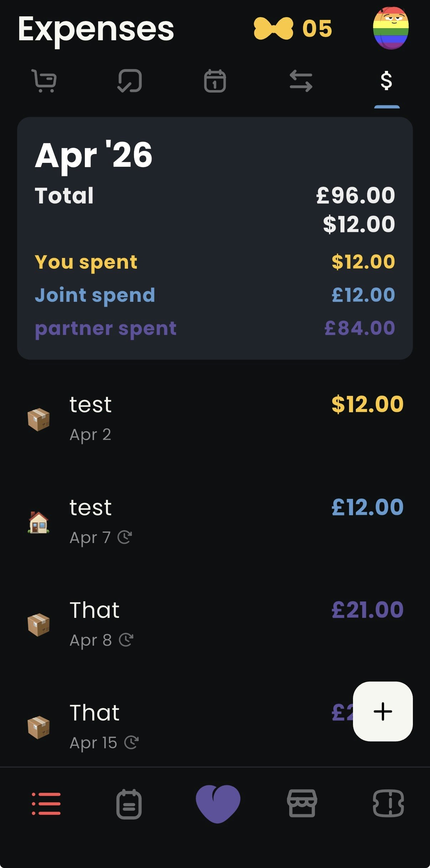Select the dollar sign expenses tab
This screenshot has height=868, width=430.
pyautogui.click(x=387, y=81)
